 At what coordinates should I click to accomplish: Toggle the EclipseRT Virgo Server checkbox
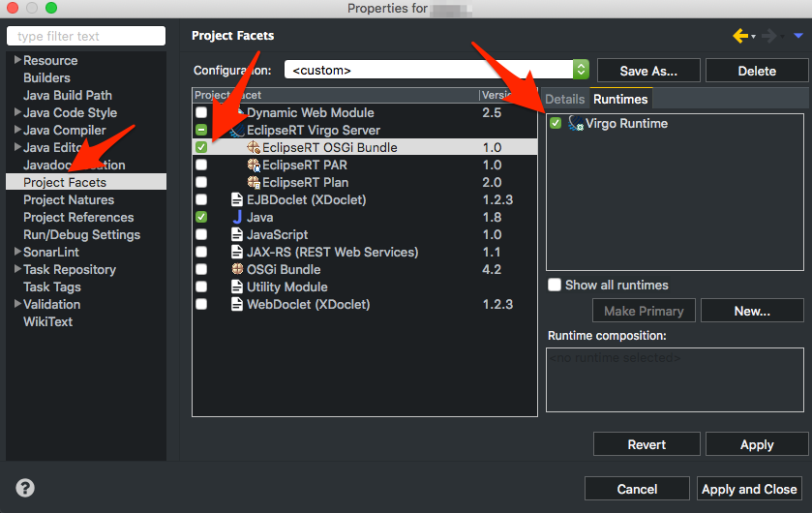(201, 130)
